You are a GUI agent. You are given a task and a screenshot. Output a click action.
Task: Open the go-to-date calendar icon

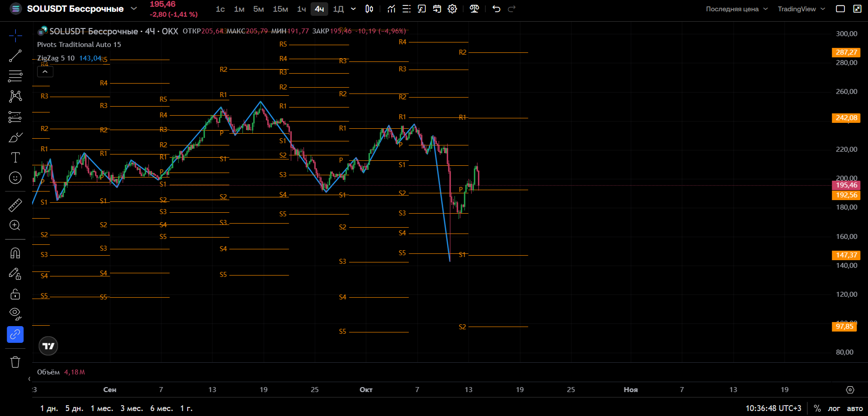437,9
